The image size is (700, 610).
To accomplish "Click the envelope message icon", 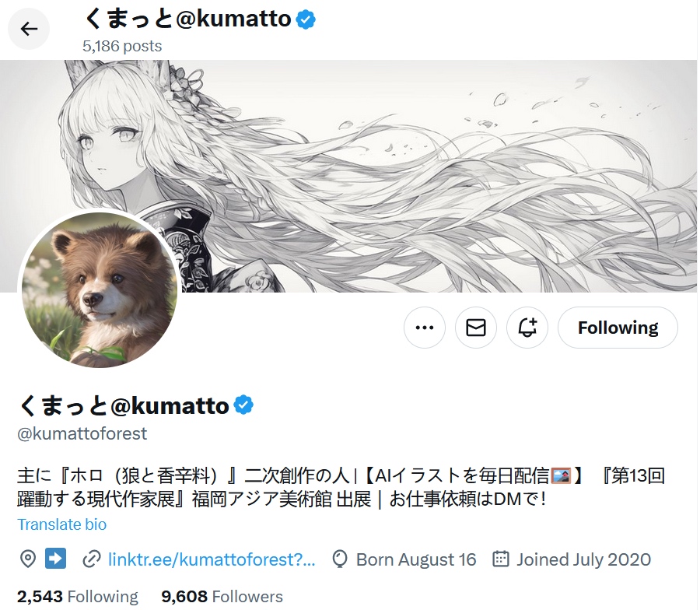I will click(x=476, y=328).
